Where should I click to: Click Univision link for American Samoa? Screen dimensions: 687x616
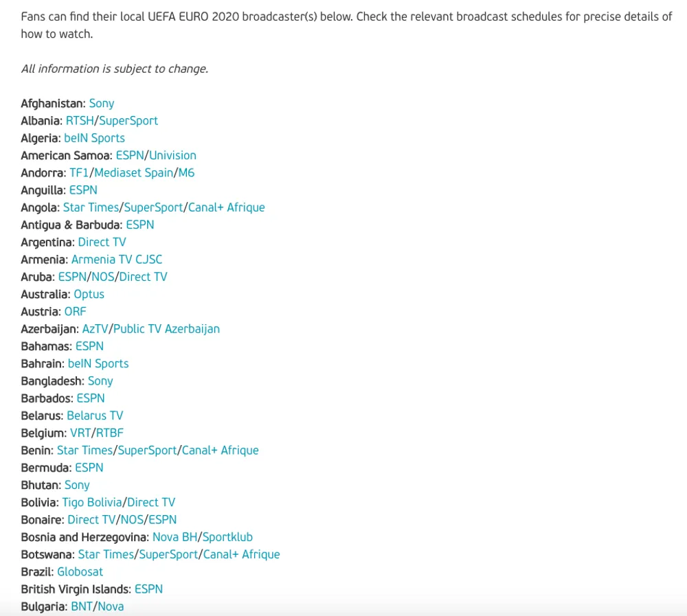coord(172,155)
